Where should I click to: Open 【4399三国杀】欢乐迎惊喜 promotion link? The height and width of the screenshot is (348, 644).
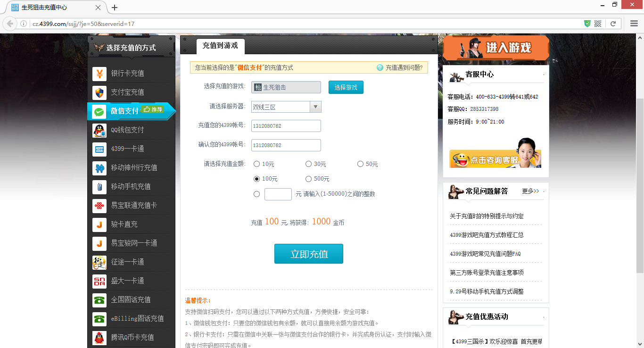(496, 341)
